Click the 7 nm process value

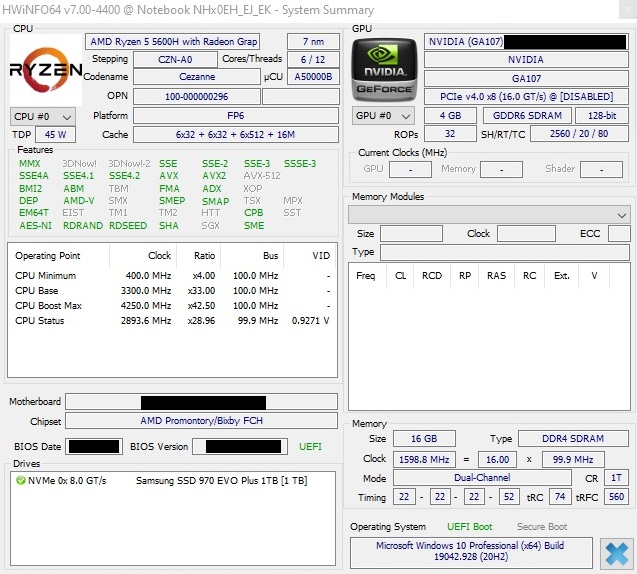(313, 41)
